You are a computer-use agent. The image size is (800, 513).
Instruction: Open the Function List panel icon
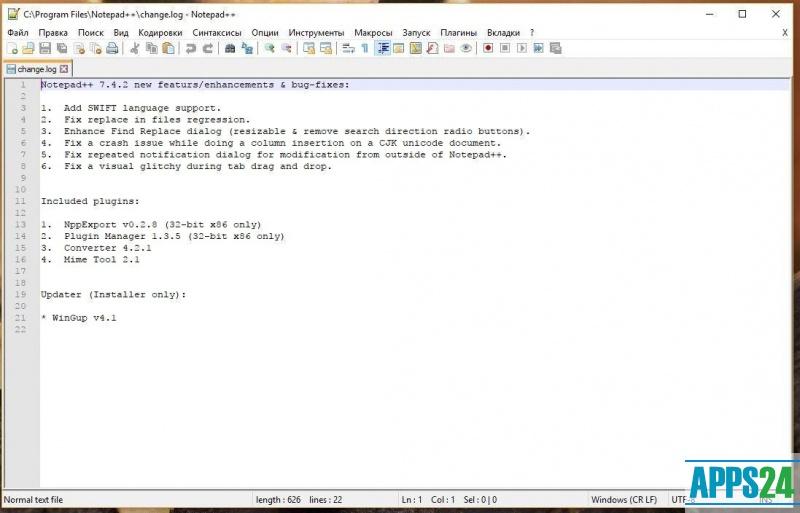click(432, 48)
